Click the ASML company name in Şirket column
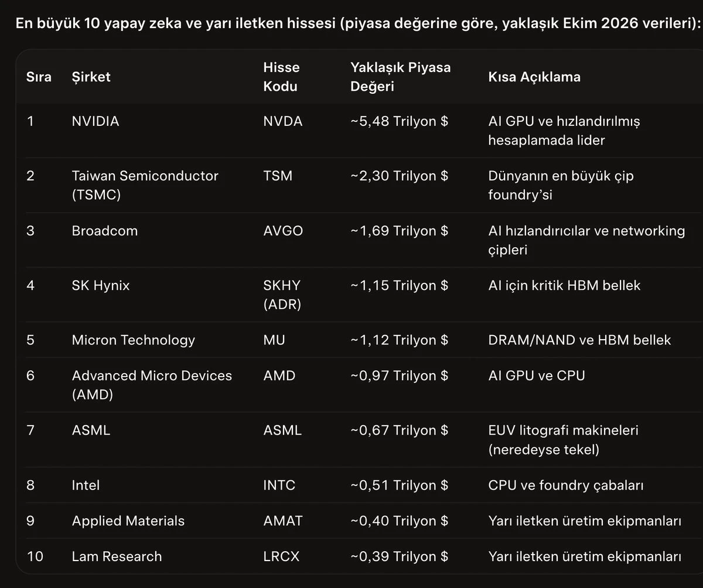This screenshot has height=588, width=703. 91,430
